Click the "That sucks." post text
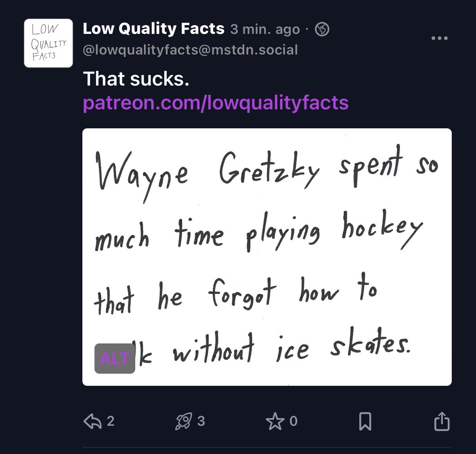The height and width of the screenshot is (454, 476). point(136,79)
